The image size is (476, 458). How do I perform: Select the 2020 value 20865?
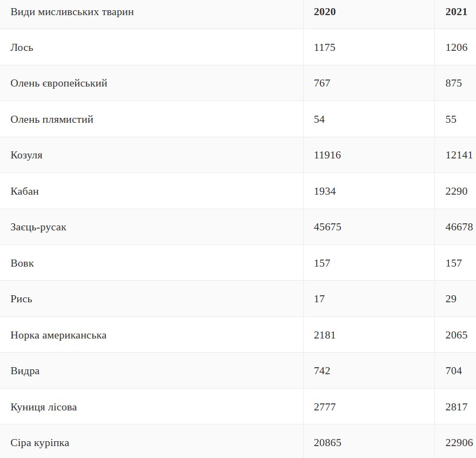tap(327, 443)
